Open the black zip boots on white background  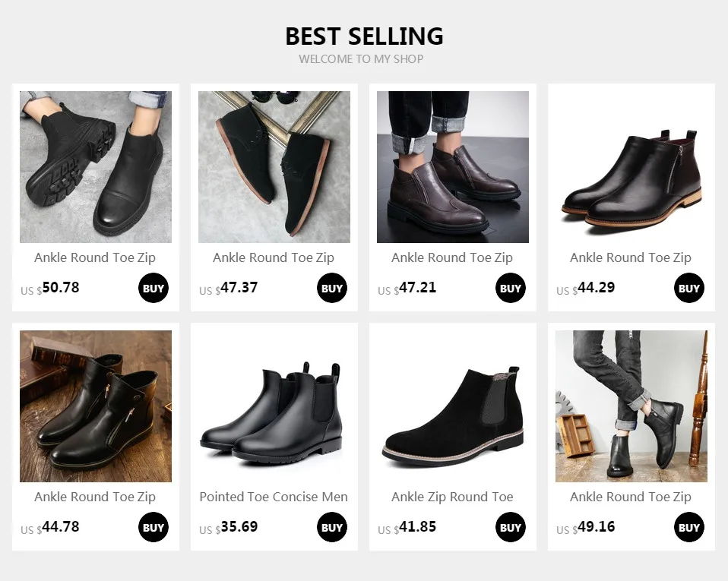tap(631, 167)
